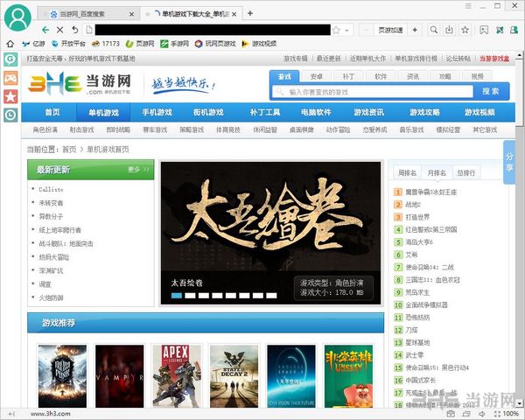This screenshot has height=420, width=525.
Task: Open the 游戏视频 bookmark
Action: pyautogui.click(x=259, y=44)
